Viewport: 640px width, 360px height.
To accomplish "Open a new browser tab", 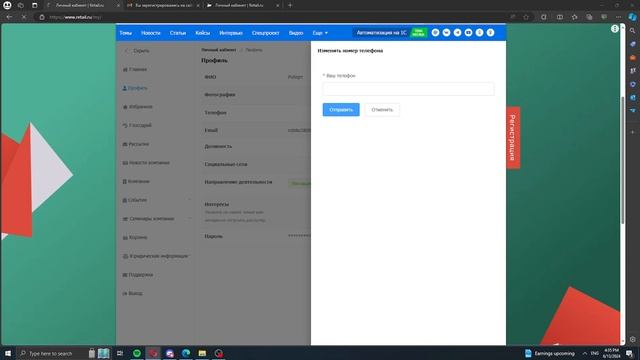I will pyautogui.click(x=290, y=6).
